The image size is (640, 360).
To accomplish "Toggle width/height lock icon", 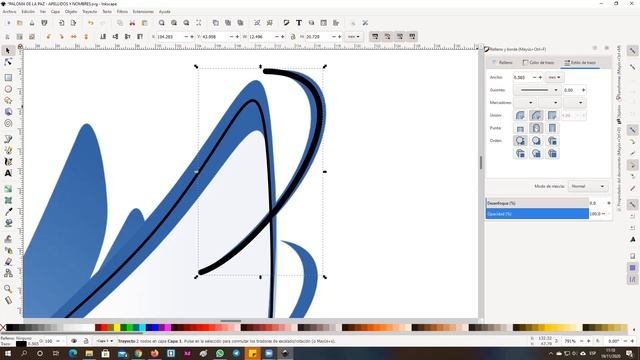I will click(x=293, y=37).
